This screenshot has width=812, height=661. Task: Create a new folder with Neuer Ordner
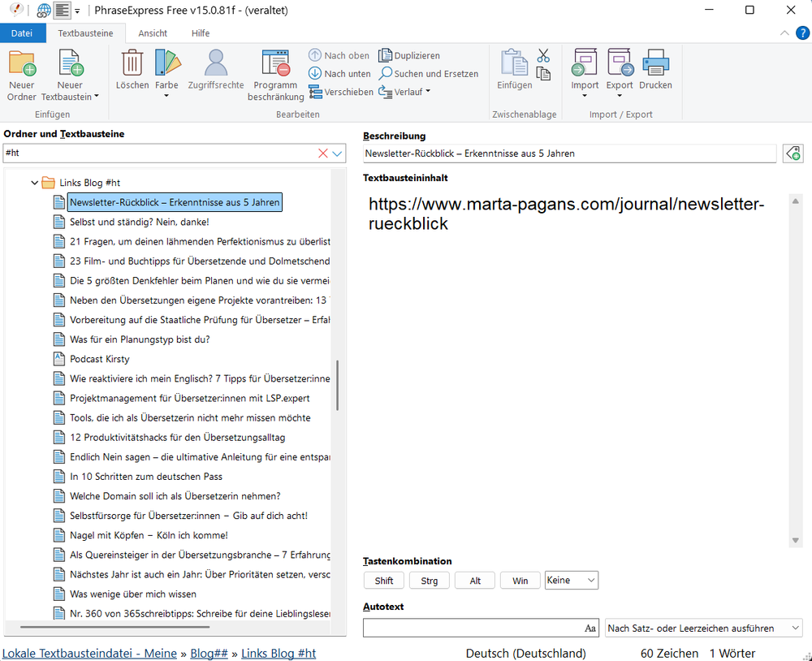pos(22,76)
